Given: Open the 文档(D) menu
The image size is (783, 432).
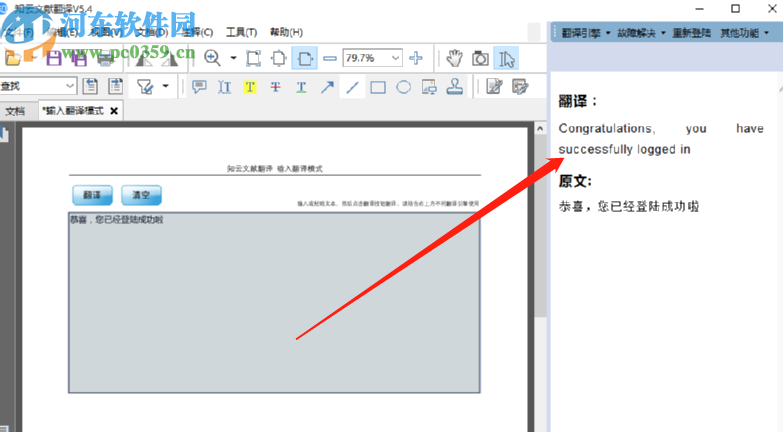Looking at the screenshot, I should click(152, 32).
